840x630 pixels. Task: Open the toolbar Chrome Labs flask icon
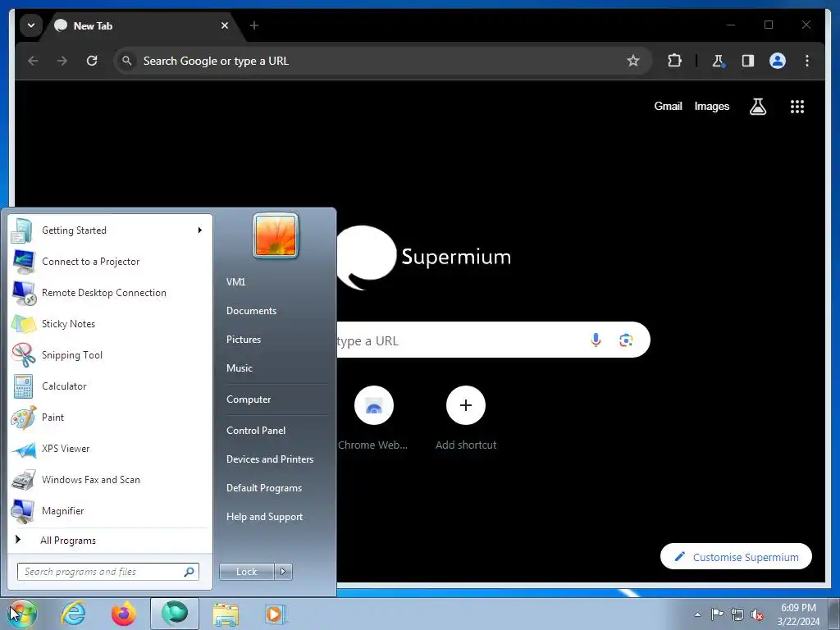pos(719,61)
